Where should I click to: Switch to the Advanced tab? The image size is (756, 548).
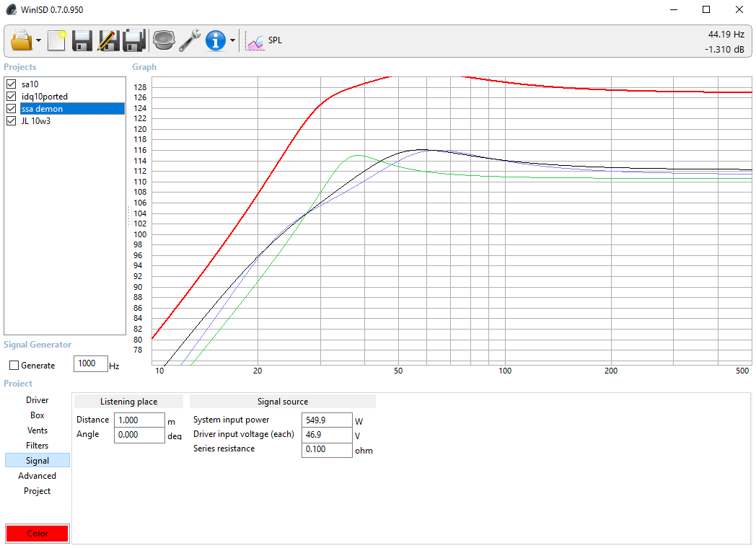click(x=37, y=476)
